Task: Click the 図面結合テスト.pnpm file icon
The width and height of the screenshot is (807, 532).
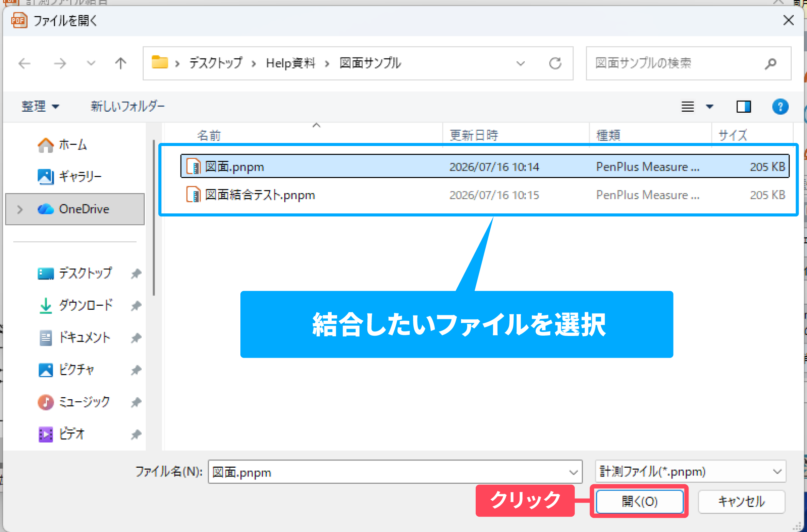Action: pos(193,195)
